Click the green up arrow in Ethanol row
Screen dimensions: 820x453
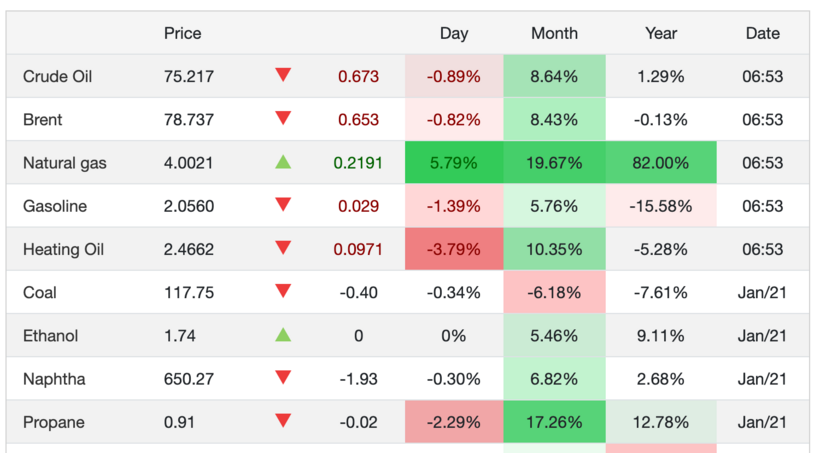tap(283, 334)
